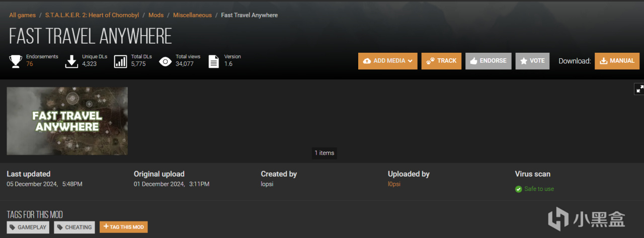Endorse the mod with ENDORSE button
The height and width of the screenshot is (238, 644).
(488, 61)
